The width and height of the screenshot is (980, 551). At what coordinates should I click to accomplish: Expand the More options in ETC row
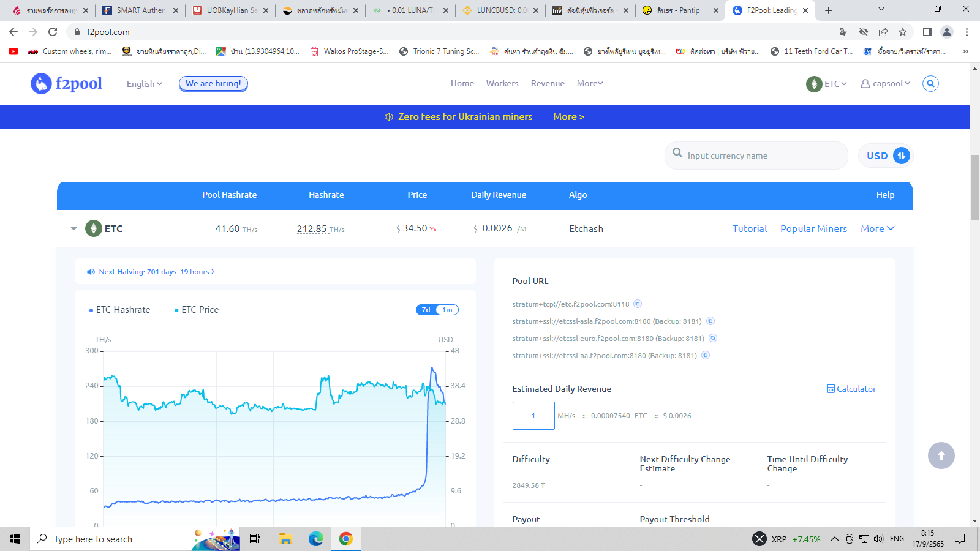[x=878, y=228]
